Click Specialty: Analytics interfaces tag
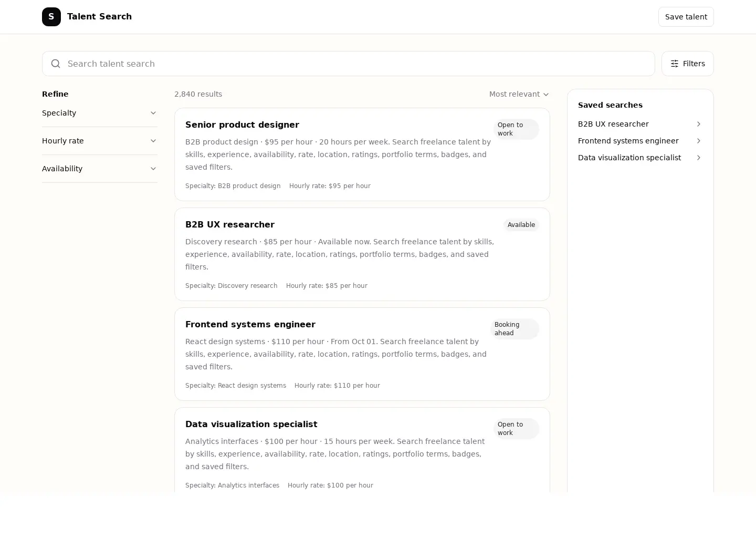The image size is (756, 538). (x=232, y=485)
